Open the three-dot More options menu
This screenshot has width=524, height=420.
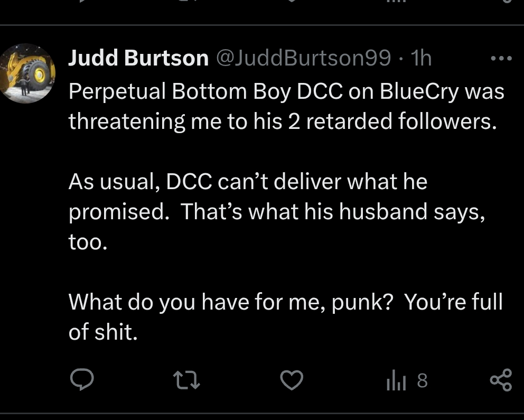click(x=501, y=59)
